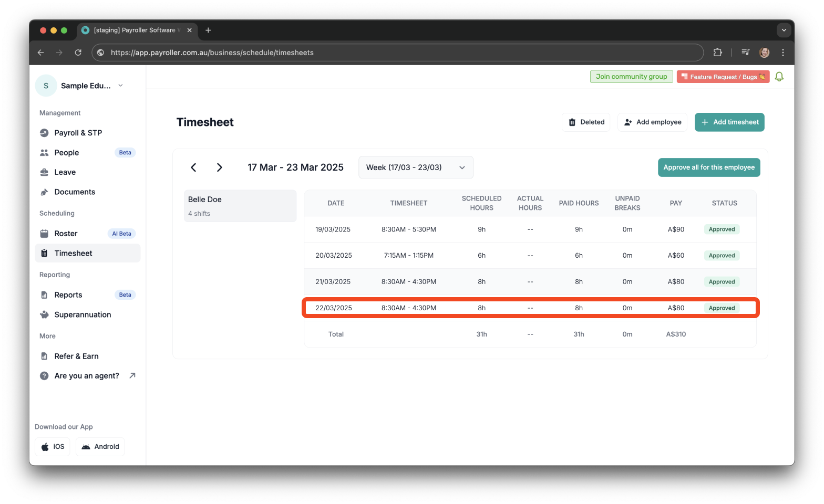Image resolution: width=824 pixels, height=504 pixels.
Task: Click Join community group button
Action: 631,77
